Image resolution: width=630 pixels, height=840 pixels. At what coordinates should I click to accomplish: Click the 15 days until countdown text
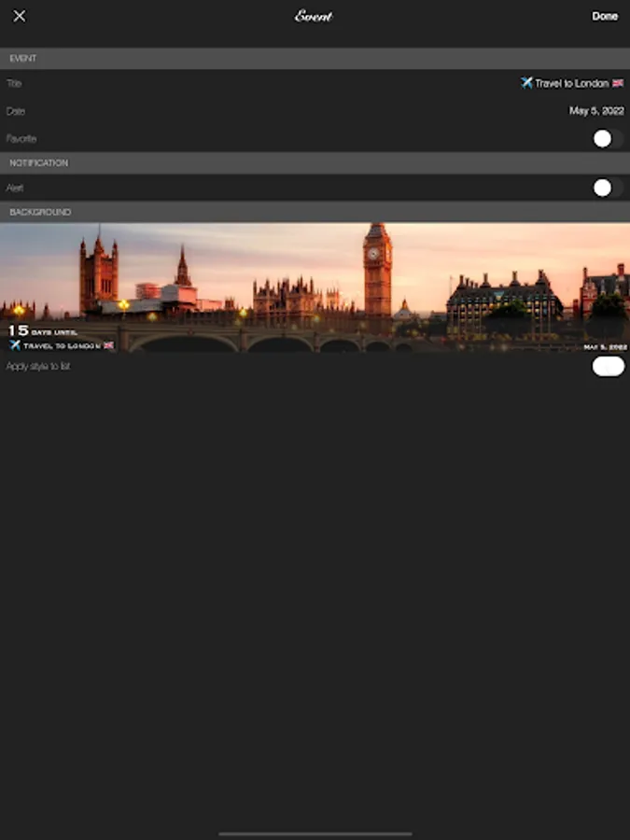pos(43,331)
